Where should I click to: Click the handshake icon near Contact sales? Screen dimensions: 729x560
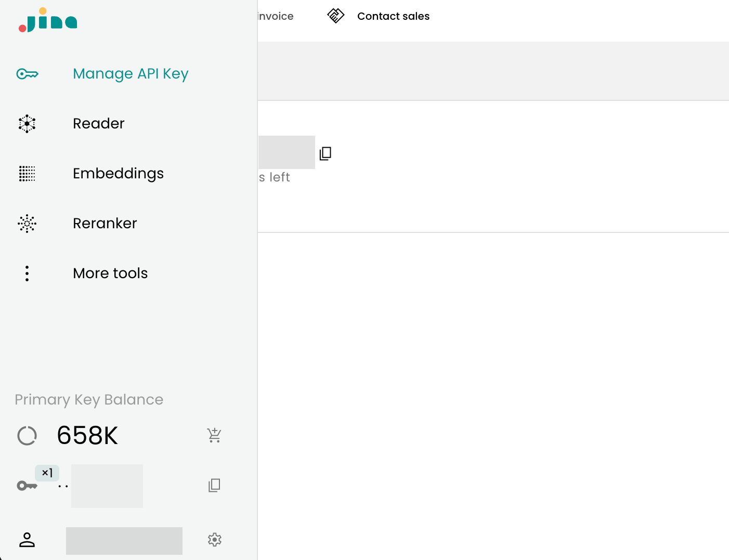pyautogui.click(x=336, y=16)
